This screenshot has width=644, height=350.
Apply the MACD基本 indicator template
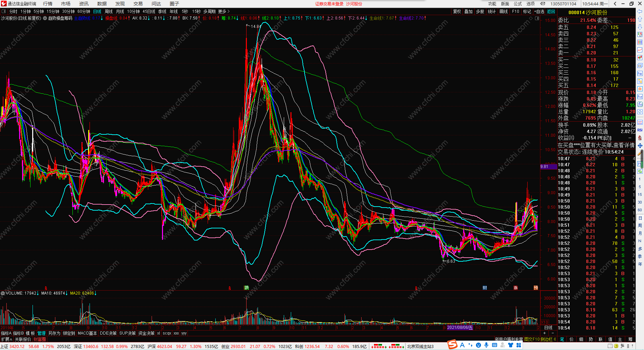[87, 333]
